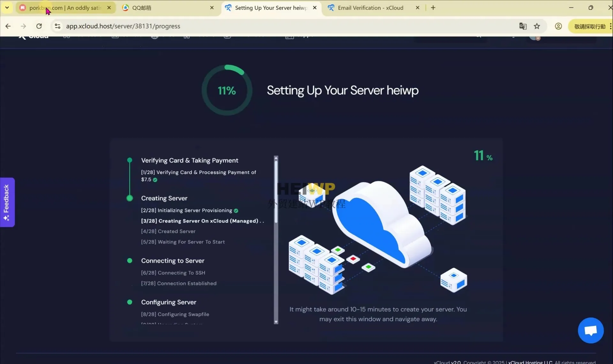This screenshot has height=364, width=613.
Task: Reload the current page
Action: [x=39, y=26]
